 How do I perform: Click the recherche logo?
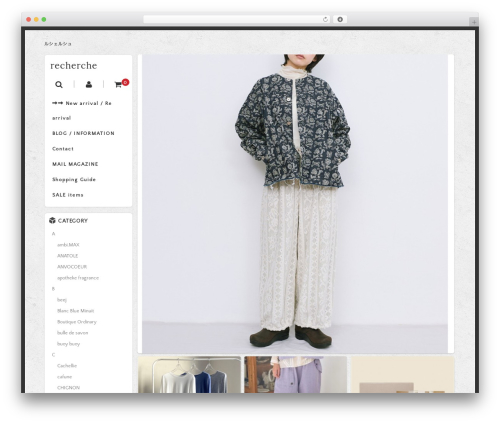click(74, 66)
